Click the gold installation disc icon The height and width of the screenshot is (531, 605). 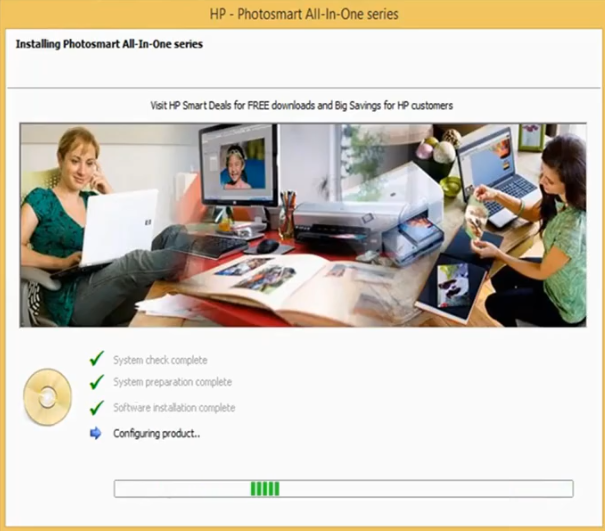pos(47,397)
